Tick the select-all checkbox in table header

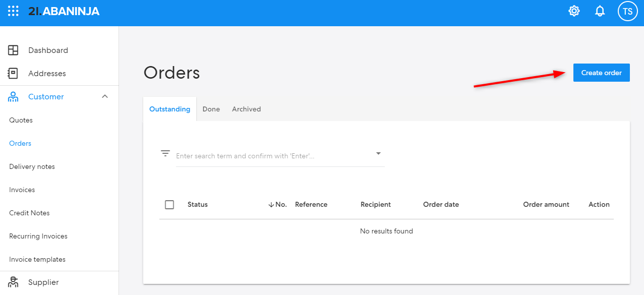169,205
